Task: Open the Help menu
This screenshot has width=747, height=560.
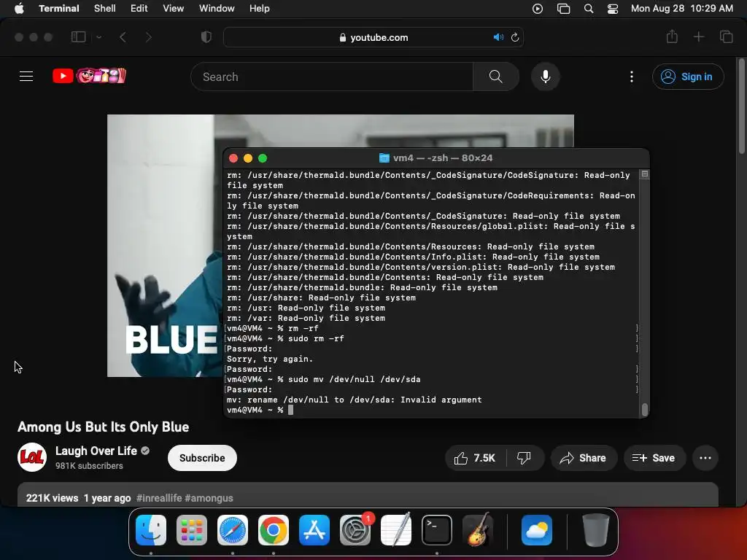Action: pyautogui.click(x=259, y=8)
